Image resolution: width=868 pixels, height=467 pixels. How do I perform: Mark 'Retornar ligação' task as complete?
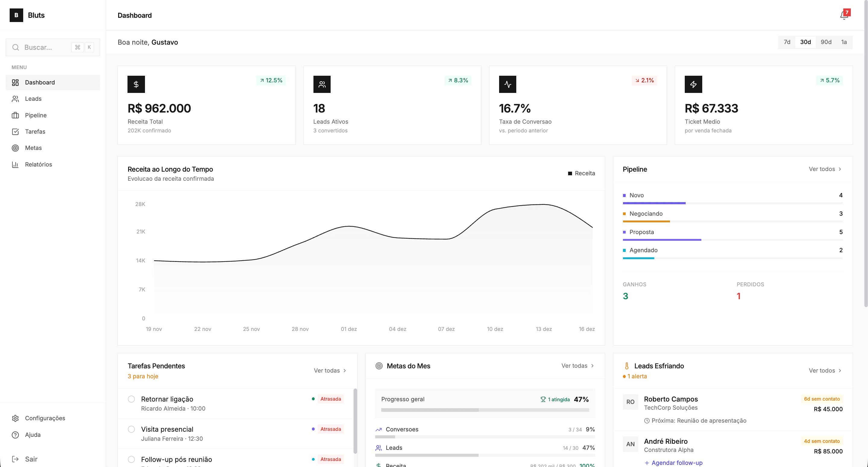pos(131,399)
